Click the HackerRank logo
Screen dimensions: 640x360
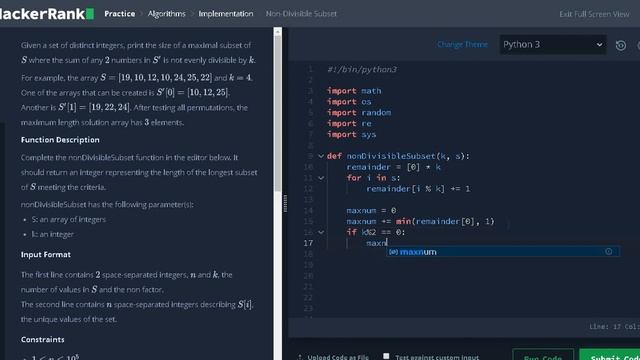pos(47,13)
